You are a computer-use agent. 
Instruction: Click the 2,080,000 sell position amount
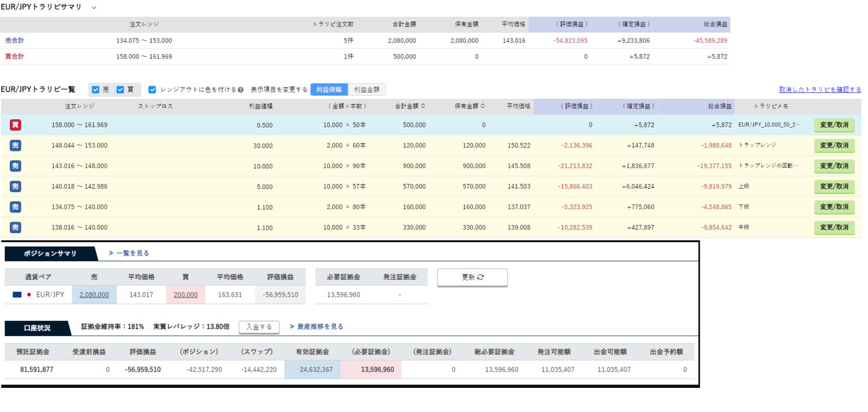pyautogui.click(x=94, y=295)
